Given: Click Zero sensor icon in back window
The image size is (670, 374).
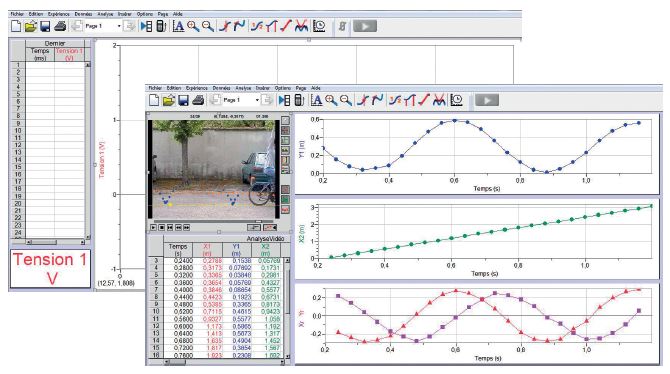Looking at the screenshot, I should [342, 27].
